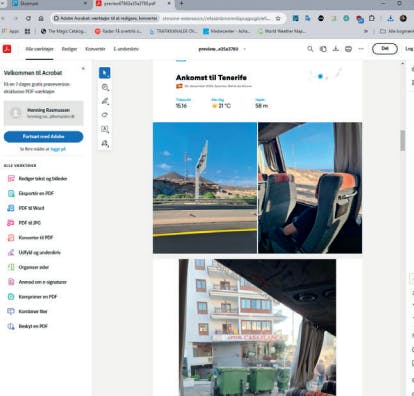Select the arrow selection tool in quick toolbar
This screenshot has height=396, width=414.
pyautogui.click(x=105, y=73)
